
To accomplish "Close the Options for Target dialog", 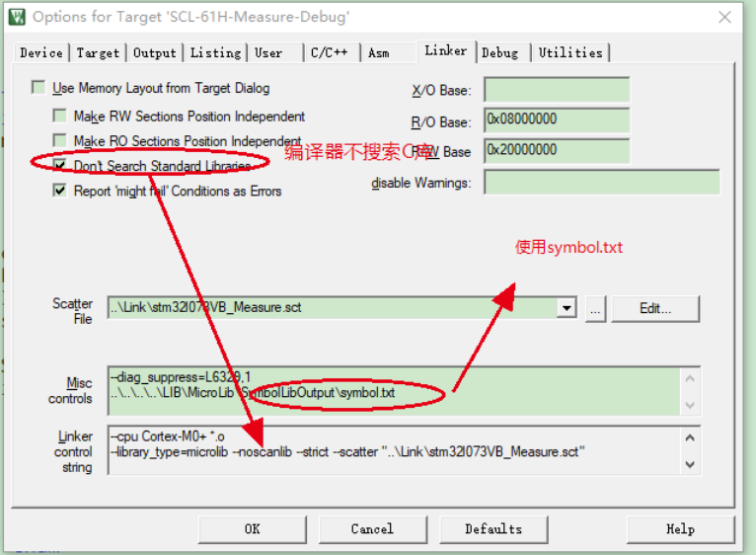I will (724, 18).
